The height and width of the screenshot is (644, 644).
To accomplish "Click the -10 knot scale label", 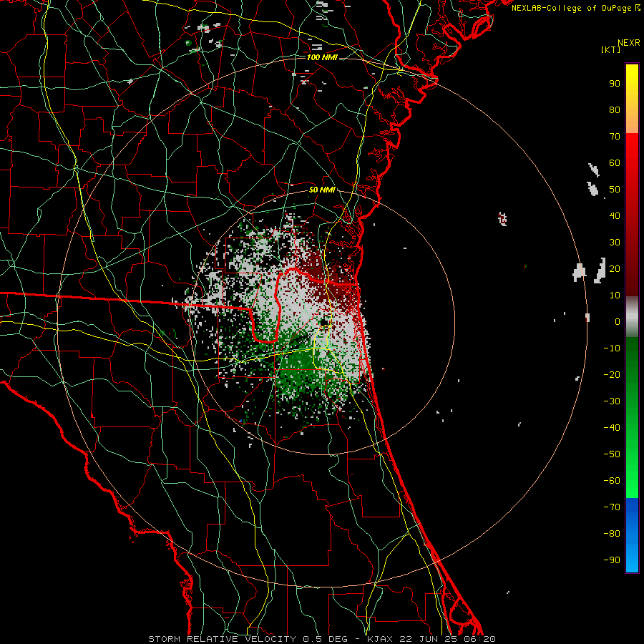I will pos(612,348).
